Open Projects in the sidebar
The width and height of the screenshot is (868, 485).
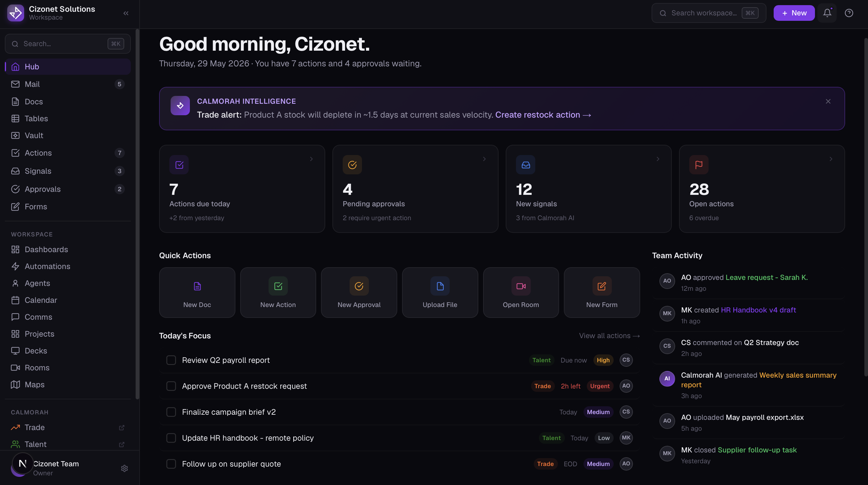pos(68,334)
